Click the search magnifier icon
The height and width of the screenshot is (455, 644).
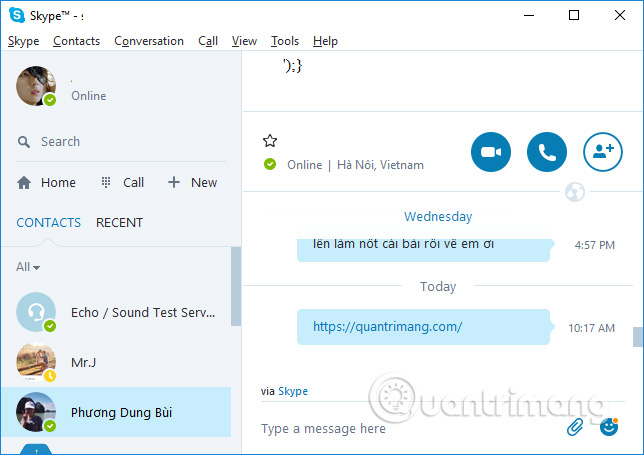coord(24,142)
